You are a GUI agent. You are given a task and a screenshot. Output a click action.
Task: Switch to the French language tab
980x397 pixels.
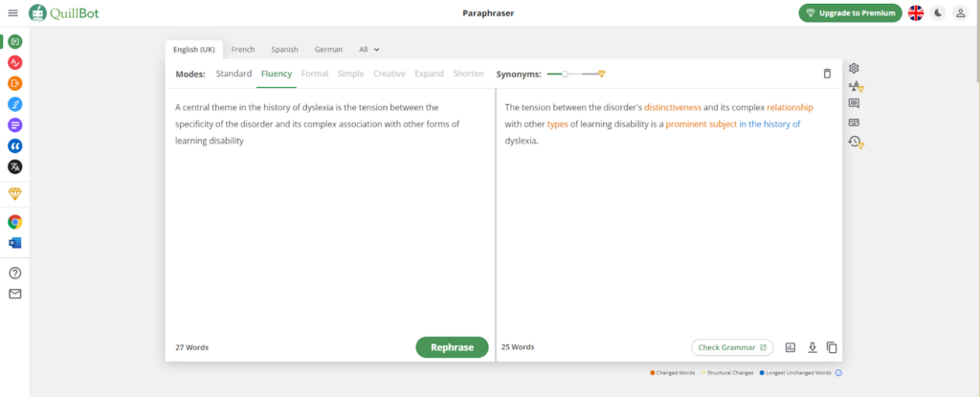pyautogui.click(x=243, y=50)
